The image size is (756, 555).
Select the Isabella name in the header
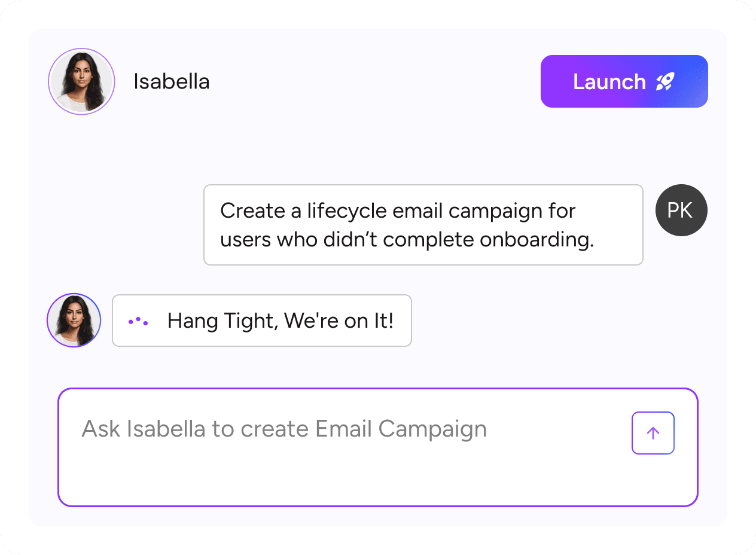click(x=171, y=81)
